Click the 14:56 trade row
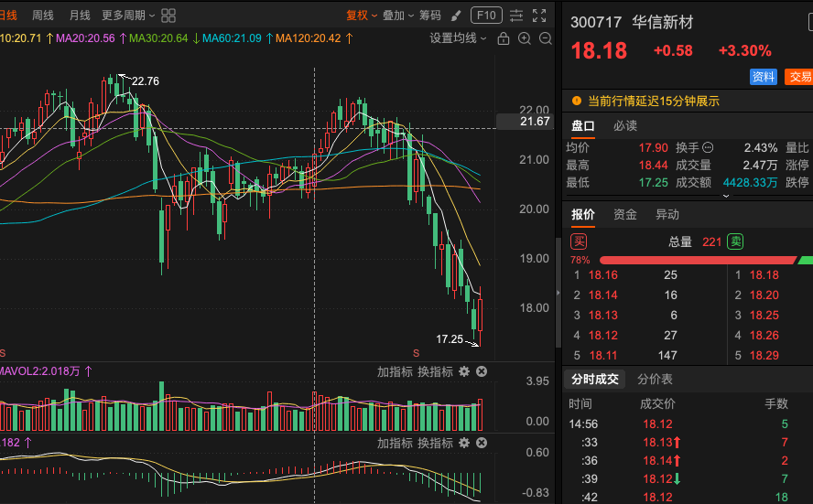 (x=688, y=424)
